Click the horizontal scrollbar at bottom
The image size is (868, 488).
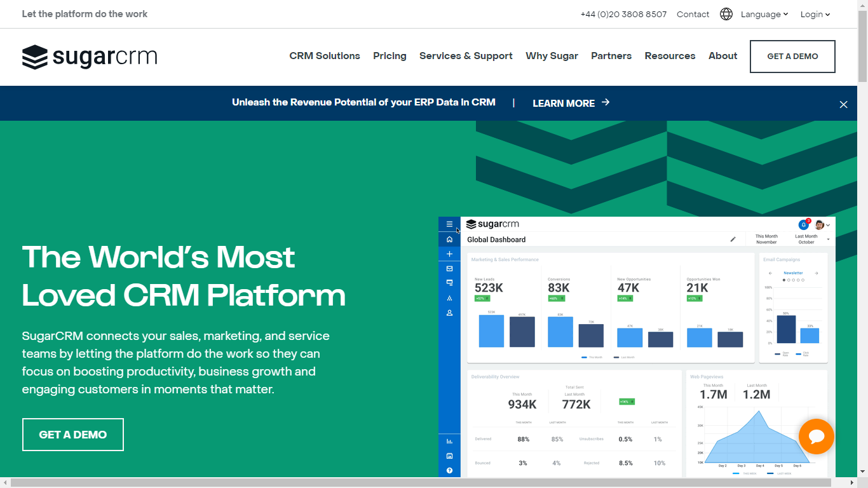(x=420, y=483)
